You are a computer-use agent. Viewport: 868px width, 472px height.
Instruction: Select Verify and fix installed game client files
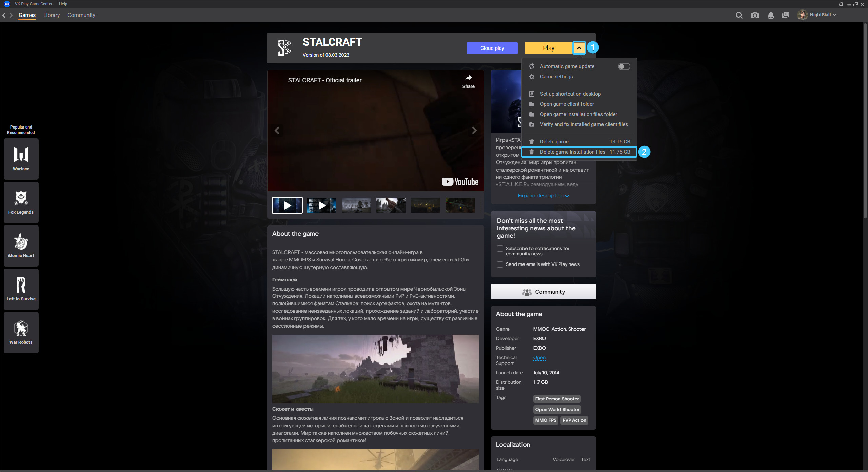click(x=579, y=124)
